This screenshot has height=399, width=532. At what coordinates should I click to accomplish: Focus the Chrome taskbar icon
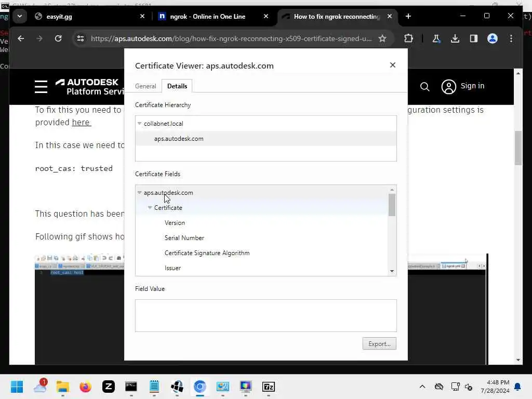pos(200,387)
